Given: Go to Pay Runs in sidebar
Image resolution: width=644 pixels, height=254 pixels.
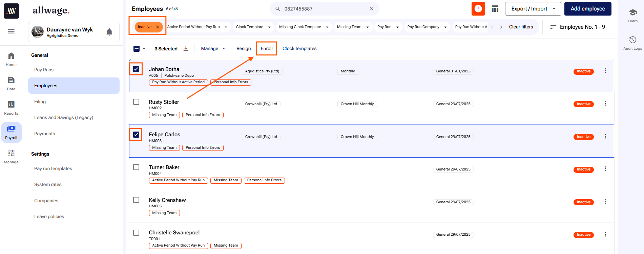Looking at the screenshot, I should 44,70.
